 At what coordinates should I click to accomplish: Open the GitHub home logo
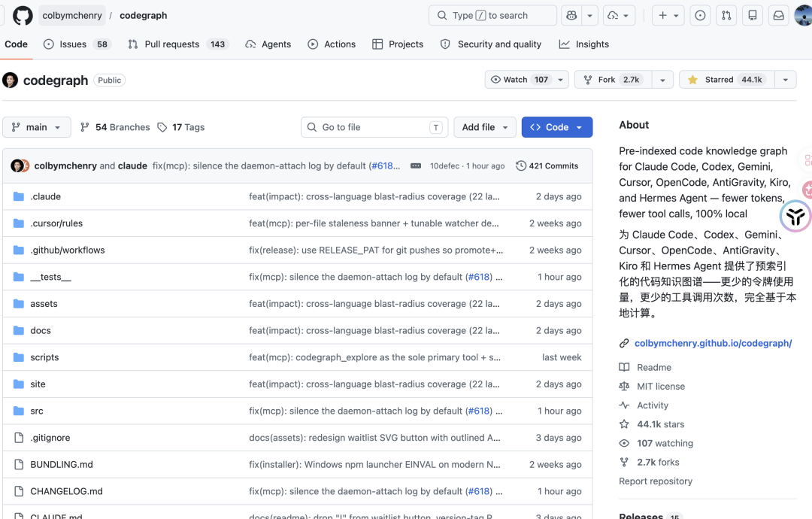[x=23, y=16]
